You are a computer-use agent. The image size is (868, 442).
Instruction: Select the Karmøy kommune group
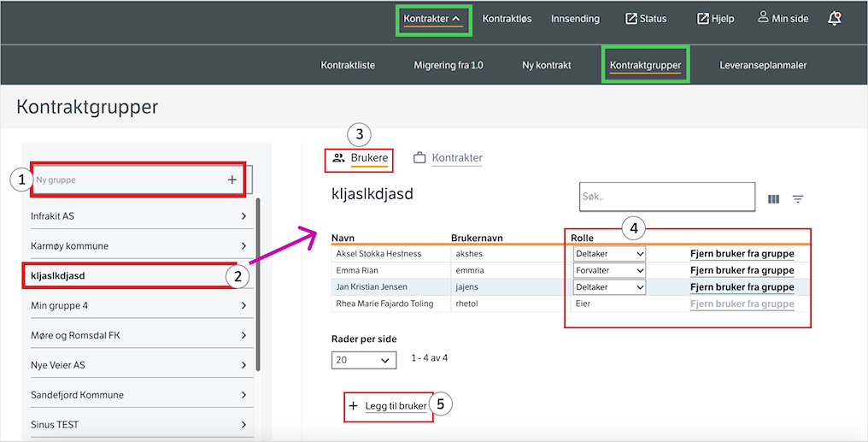[x=138, y=245]
